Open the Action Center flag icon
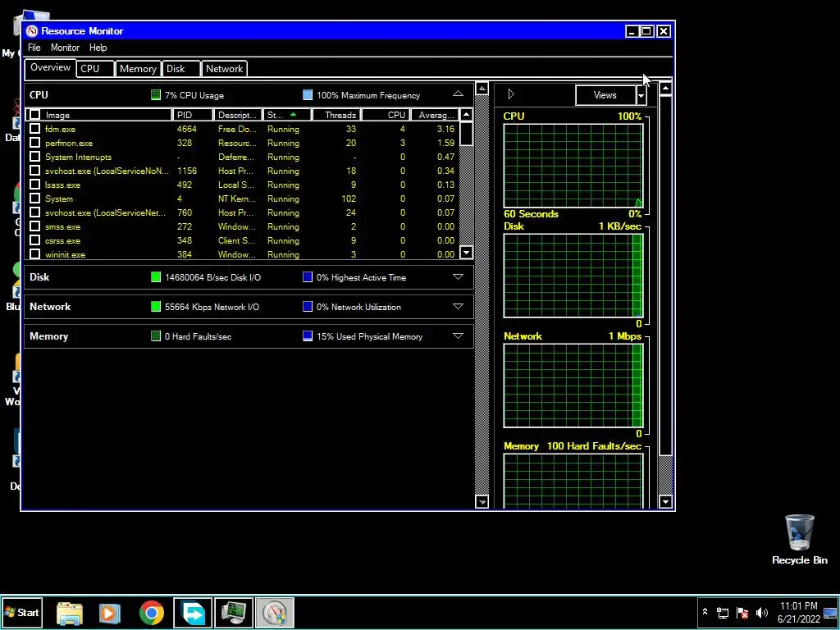The height and width of the screenshot is (630, 840). [x=742, y=612]
